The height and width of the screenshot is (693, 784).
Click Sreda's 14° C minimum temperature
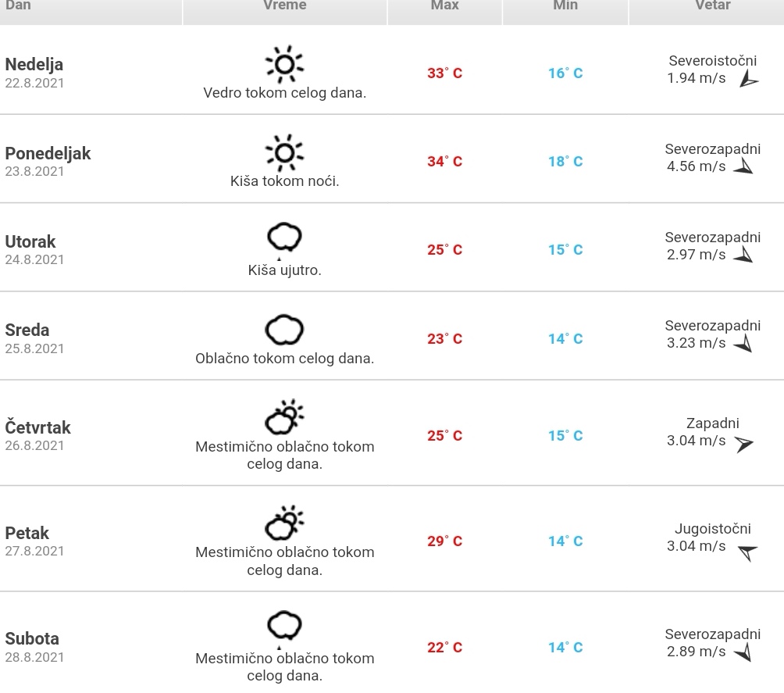click(x=565, y=338)
